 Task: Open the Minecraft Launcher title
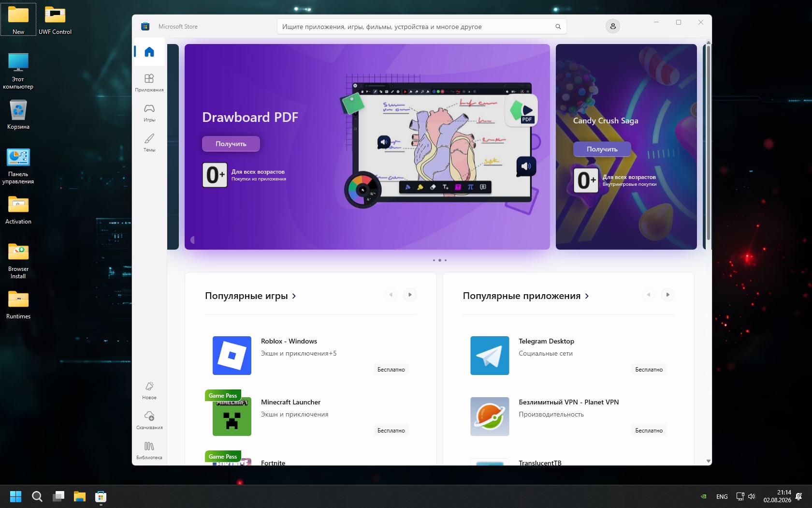tap(290, 402)
